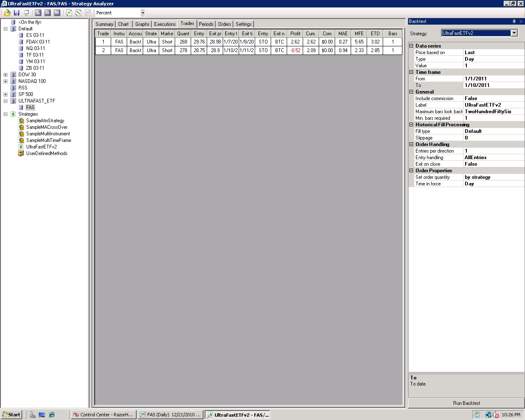Click the volume tray icon
This screenshot has width=525, height=420.
click(496, 415)
